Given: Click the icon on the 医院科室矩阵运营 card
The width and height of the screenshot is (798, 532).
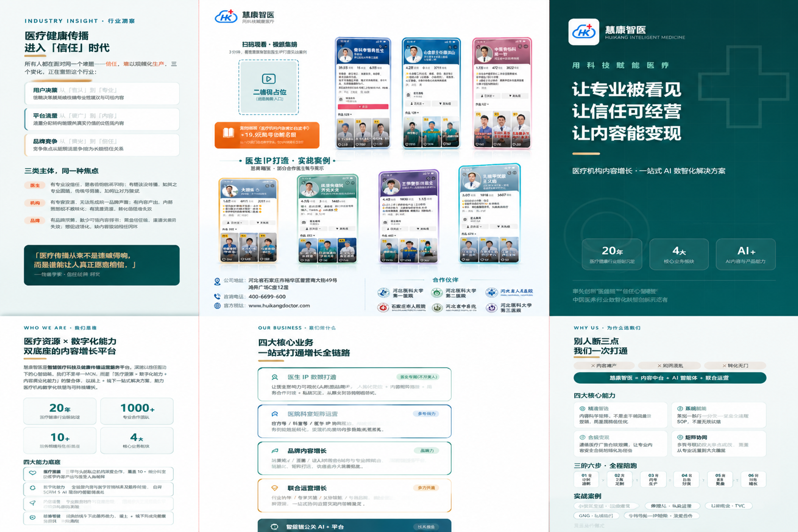Looking at the screenshot, I should click(275, 414).
